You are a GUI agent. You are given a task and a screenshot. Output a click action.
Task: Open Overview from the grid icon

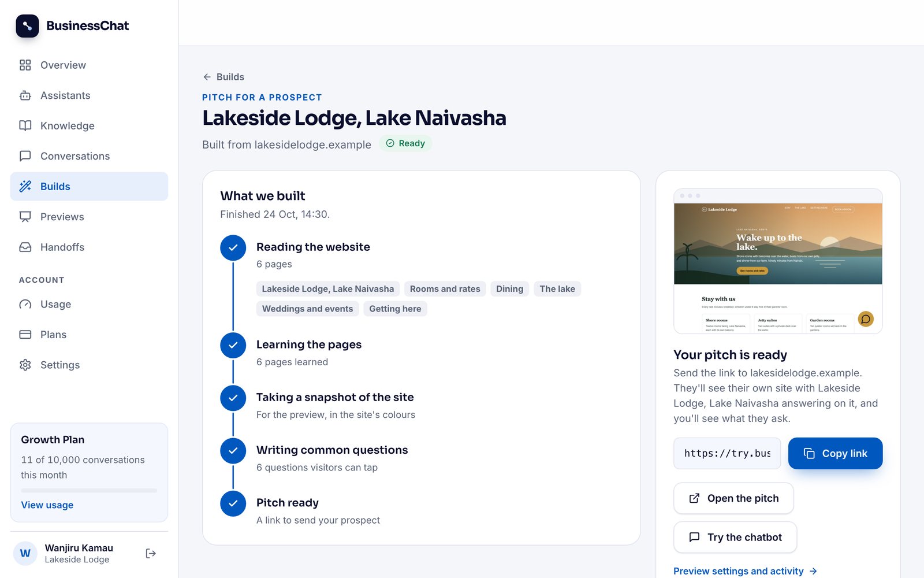click(x=25, y=65)
